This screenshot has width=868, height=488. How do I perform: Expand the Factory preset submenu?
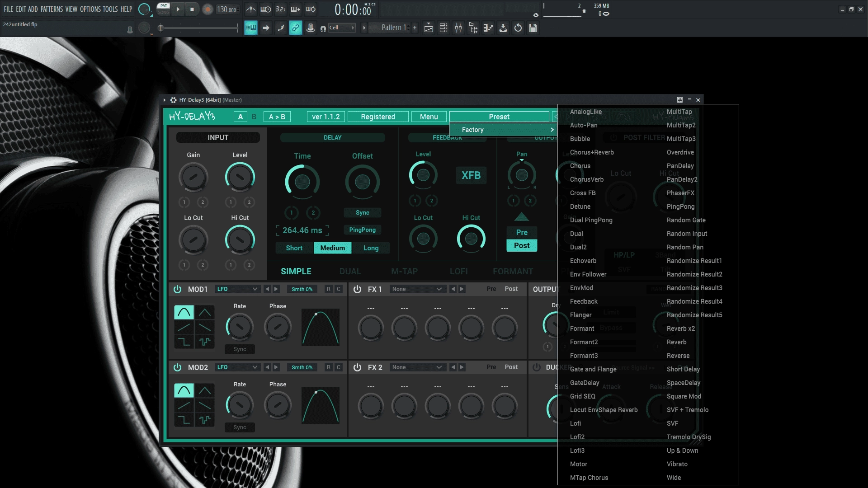pos(503,130)
